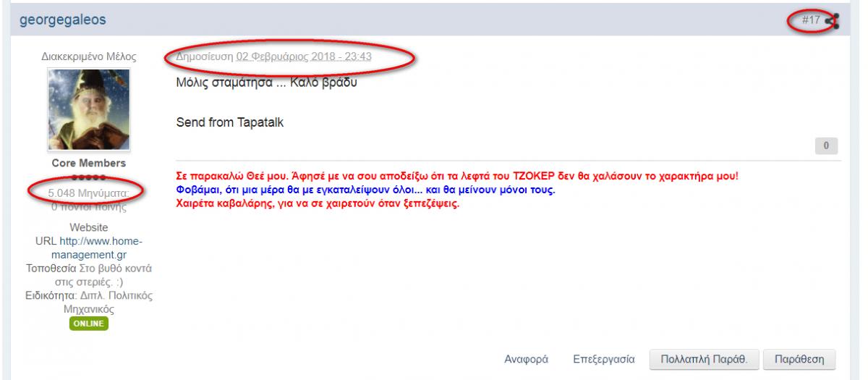868x380 pixels.
Task: Open georgegaleos profile from post header
Action: (x=63, y=20)
